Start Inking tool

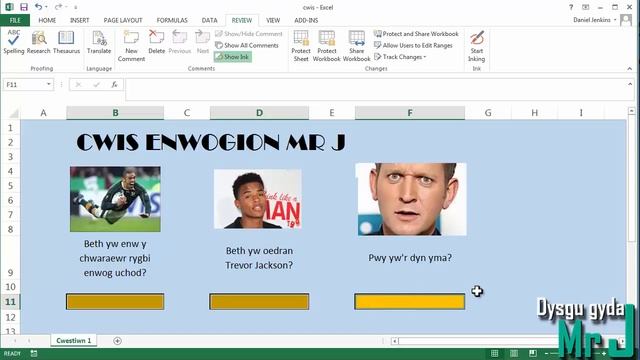[x=476, y=46]
